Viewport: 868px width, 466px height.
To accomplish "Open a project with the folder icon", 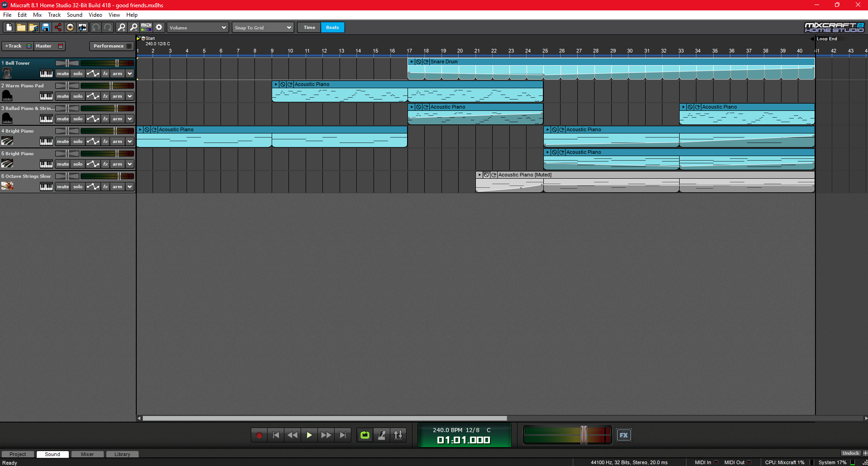I will click(21, 28).
